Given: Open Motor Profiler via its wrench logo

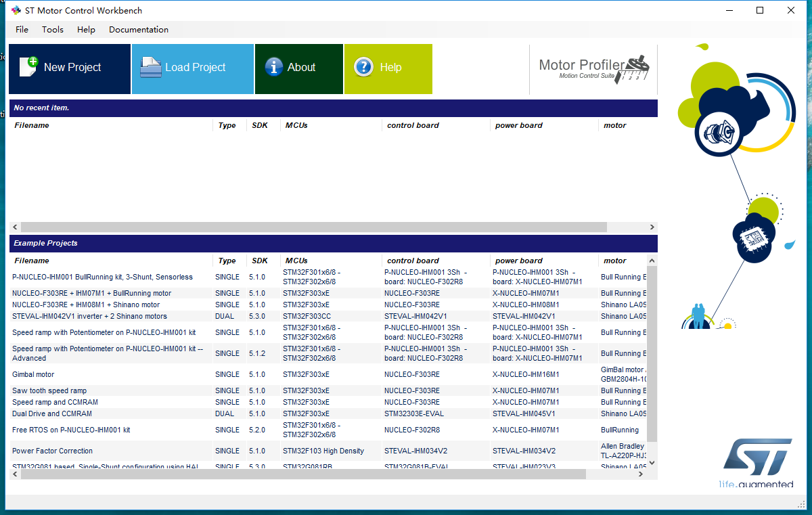Looking at the screenshot, I should point(637,67).
